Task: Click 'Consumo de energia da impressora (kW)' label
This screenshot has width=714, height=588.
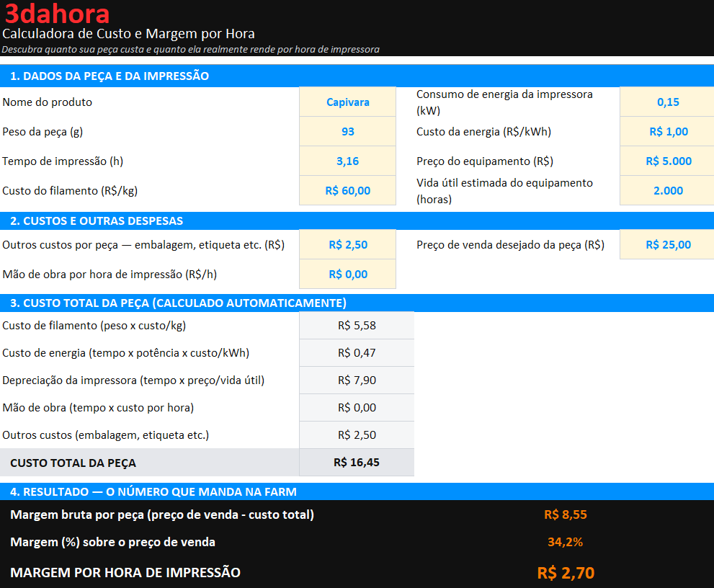Action: point(504,102)
